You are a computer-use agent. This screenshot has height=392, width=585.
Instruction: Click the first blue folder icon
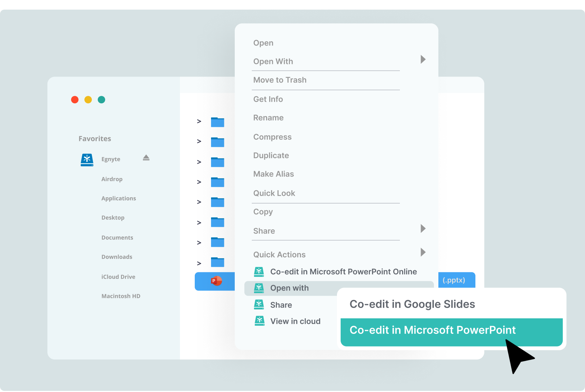click(x=217, y=122)
